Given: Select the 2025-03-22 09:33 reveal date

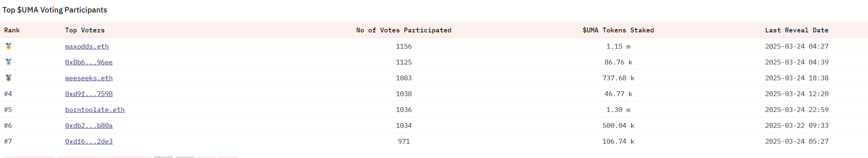Looking at the screenshot, I should coord(797,126).
